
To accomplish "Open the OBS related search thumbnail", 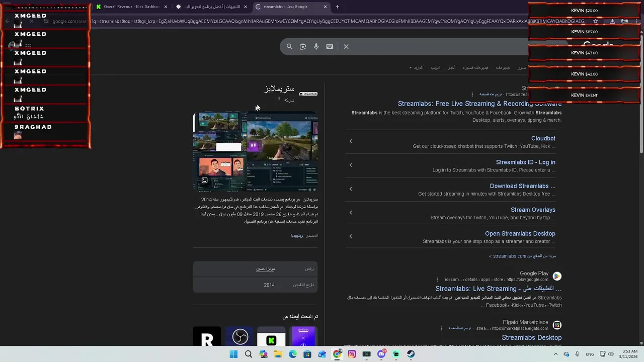I will (x=240, y=336).
